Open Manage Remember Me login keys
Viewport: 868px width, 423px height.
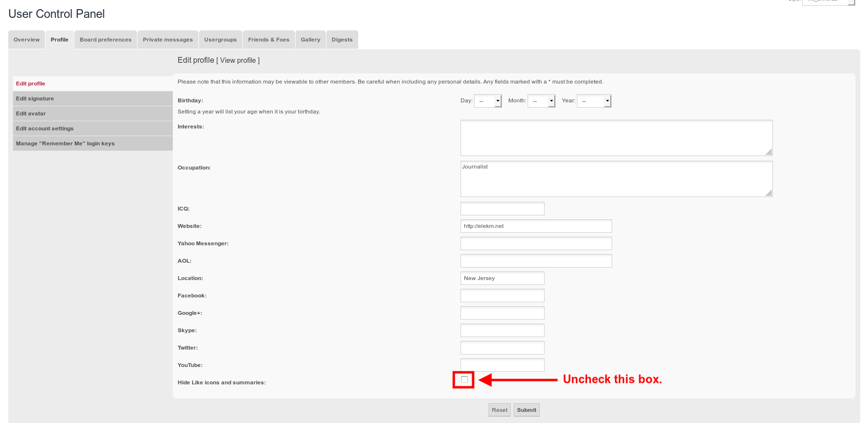[65, 143]
